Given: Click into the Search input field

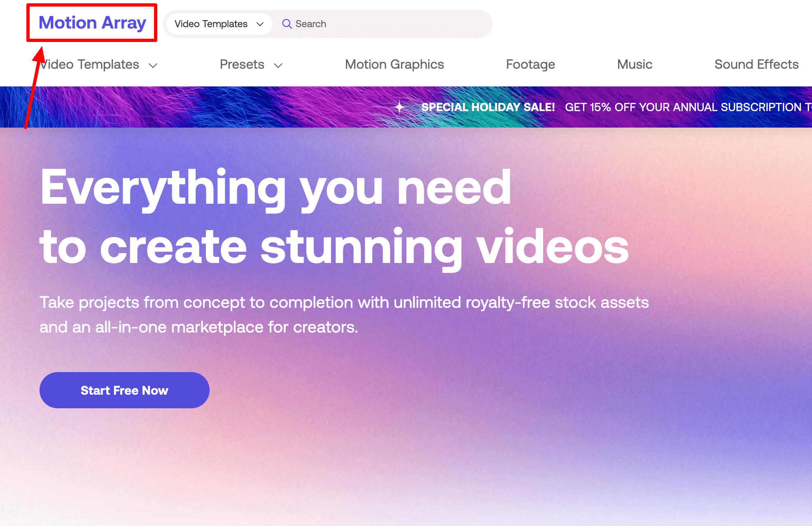Looking at the screenshot, I should pos(350,24).
